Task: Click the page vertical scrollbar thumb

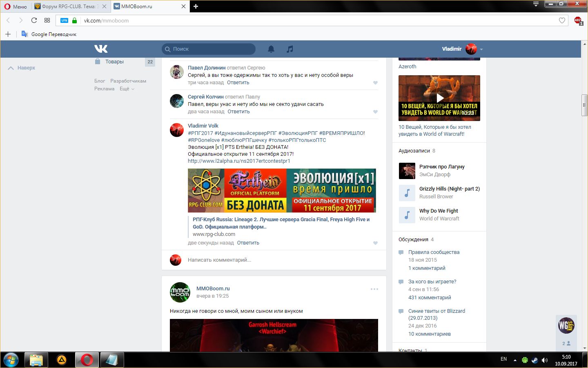Action: pos(585,106)
